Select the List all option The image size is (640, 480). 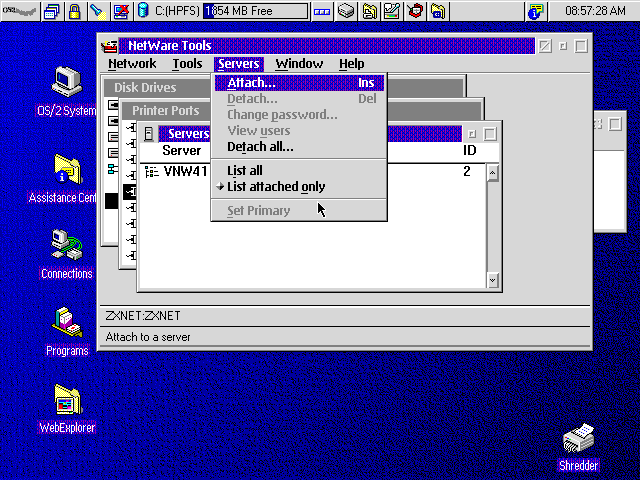tap(299, 171)
